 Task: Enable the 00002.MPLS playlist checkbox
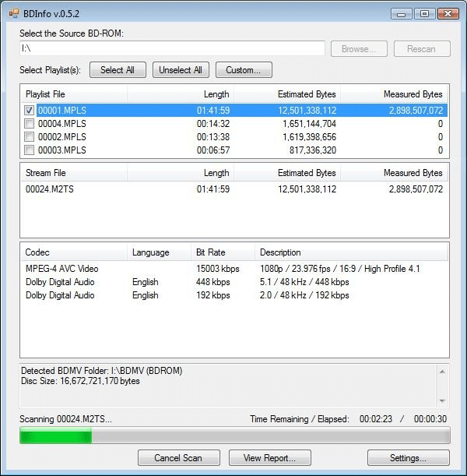coord(29,137)
